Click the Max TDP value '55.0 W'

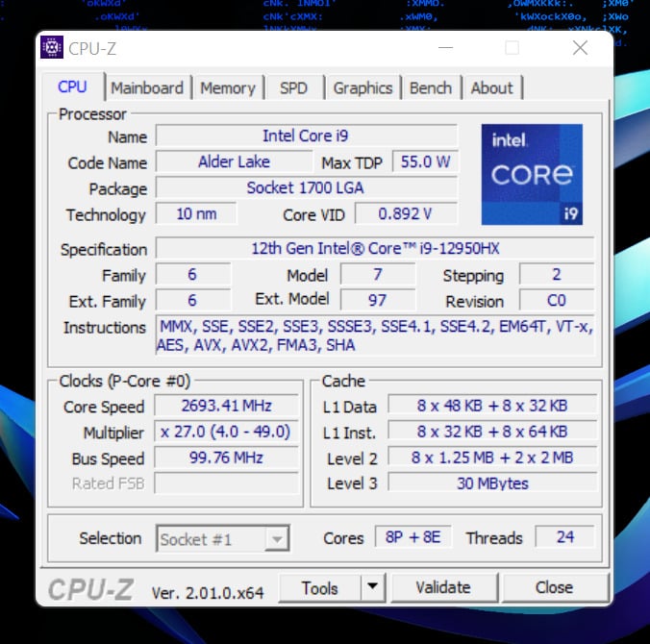425,161
